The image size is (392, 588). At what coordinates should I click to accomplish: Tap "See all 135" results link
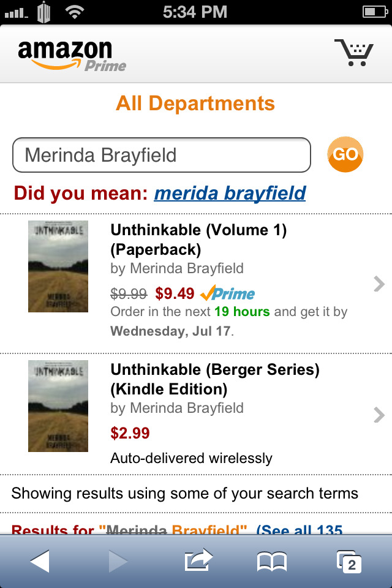click(x=300, y=530)
